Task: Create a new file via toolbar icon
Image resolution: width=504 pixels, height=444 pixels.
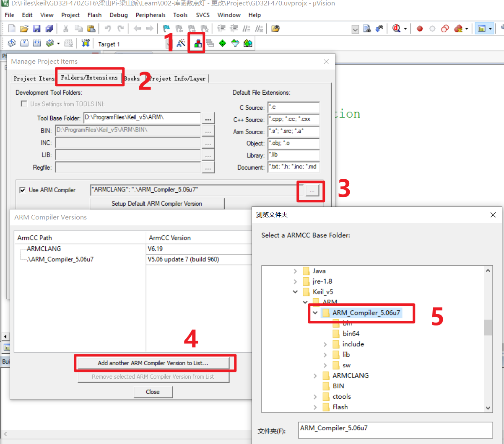Action: point(12,28)
